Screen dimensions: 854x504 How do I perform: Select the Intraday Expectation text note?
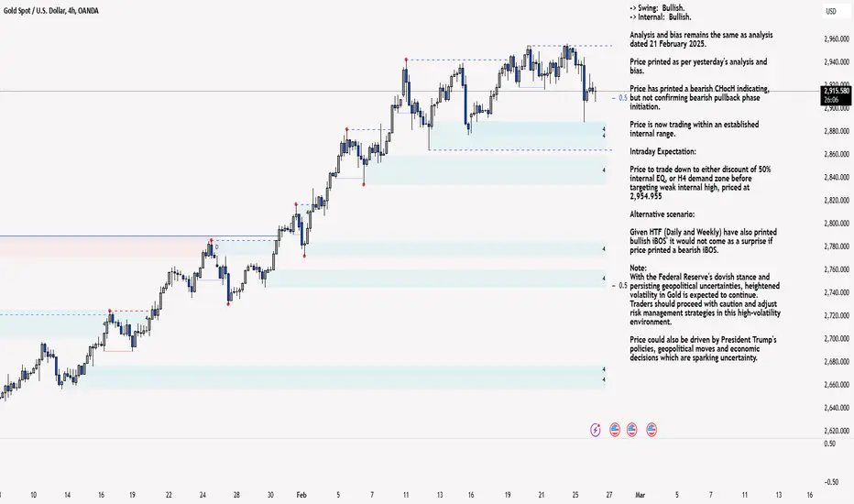coord(662,151)
